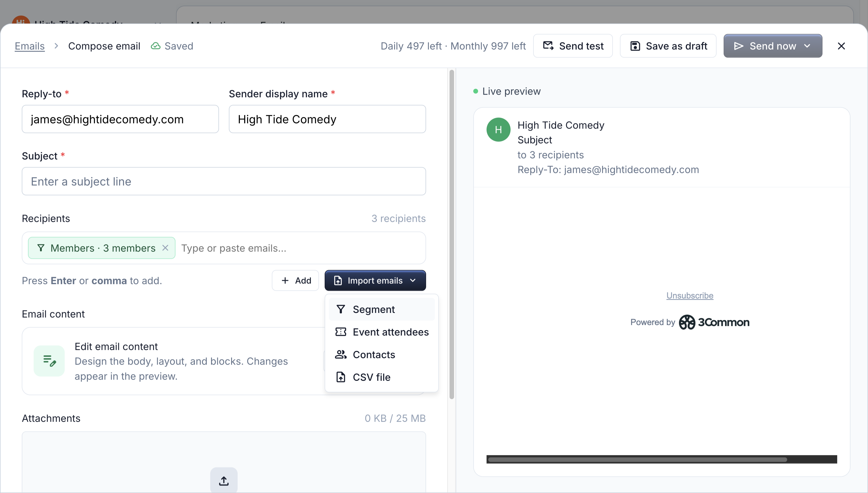The image size is (868, 493).
Task: Click the Event attendees ticket icon
Action: [x=341, y=332]
